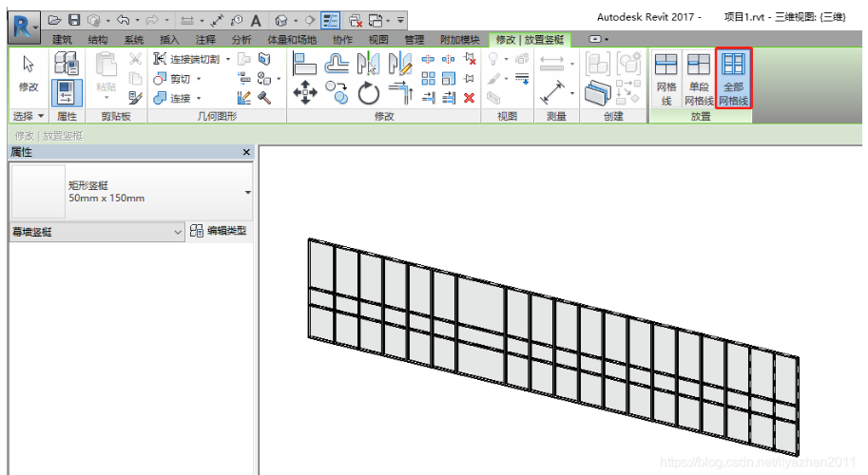Open the Customize Quick Access Toolbar dropdown

point(400,21)
